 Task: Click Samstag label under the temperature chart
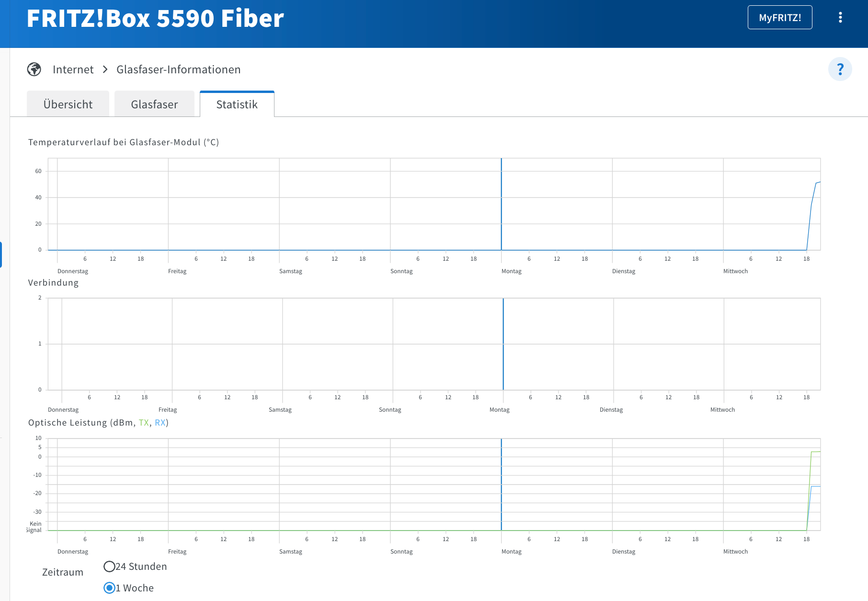tap(291, 271)
